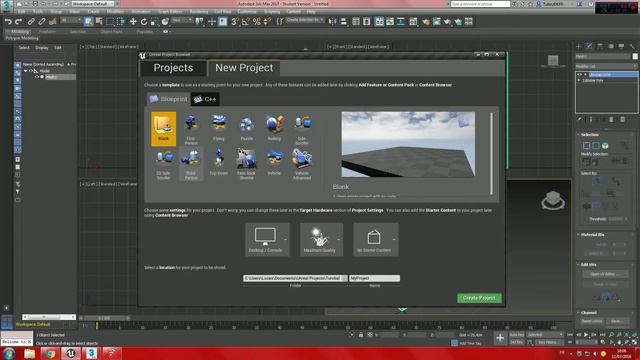Open the Modify tab in command panel
Image resolution: width=640 pixels, height=360 pixels.
589,47
